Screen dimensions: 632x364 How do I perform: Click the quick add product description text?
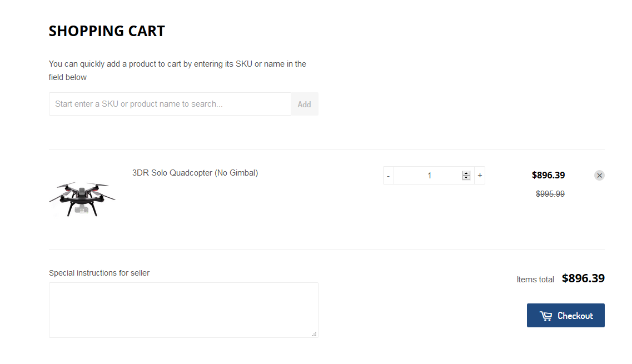point(177,71)
